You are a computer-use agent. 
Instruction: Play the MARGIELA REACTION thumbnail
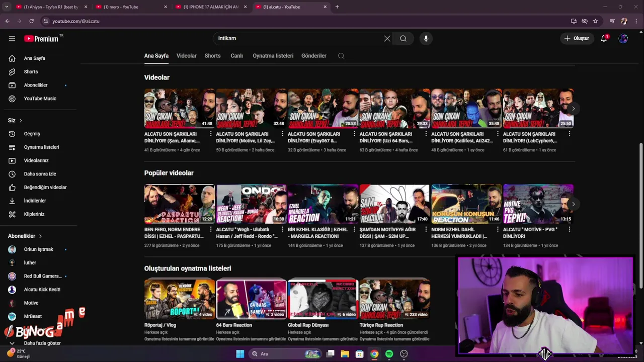point(323,204)
